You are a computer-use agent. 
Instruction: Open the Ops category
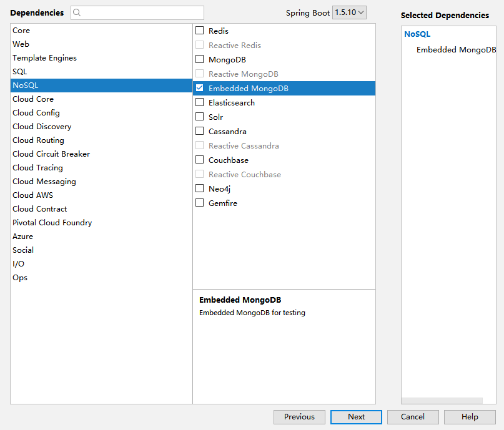(101, 278)
